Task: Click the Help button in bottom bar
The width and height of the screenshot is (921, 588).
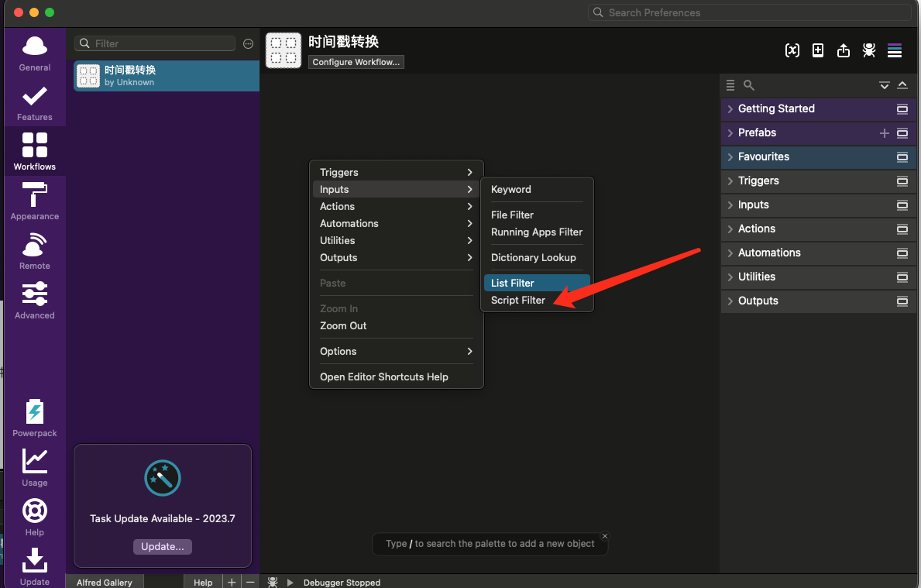Action: (203, 582)
